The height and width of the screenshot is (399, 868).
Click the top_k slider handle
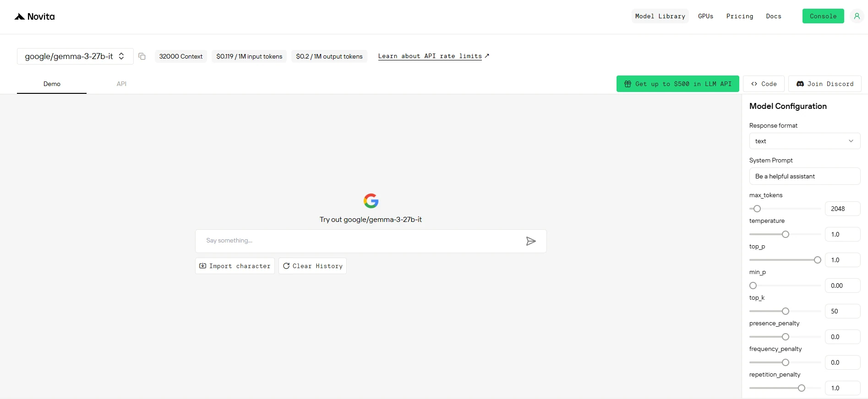(x=786, y=311)
